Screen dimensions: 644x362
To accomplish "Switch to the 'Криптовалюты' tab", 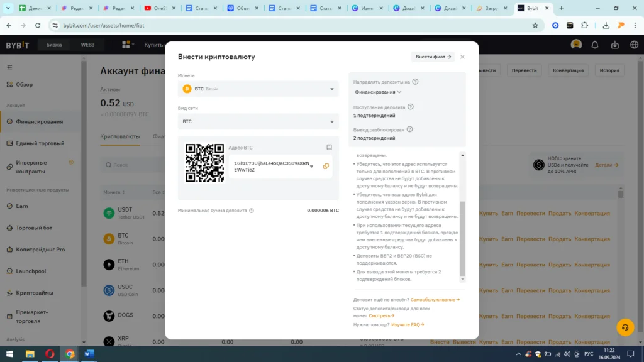I will [120, 136].
